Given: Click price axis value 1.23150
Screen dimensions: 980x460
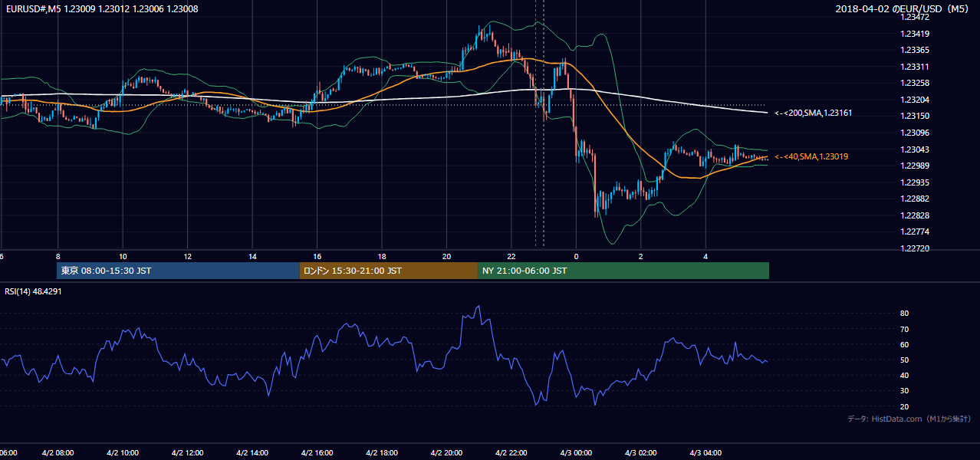Looking at the screenshot, I should [x=914, y=116].
